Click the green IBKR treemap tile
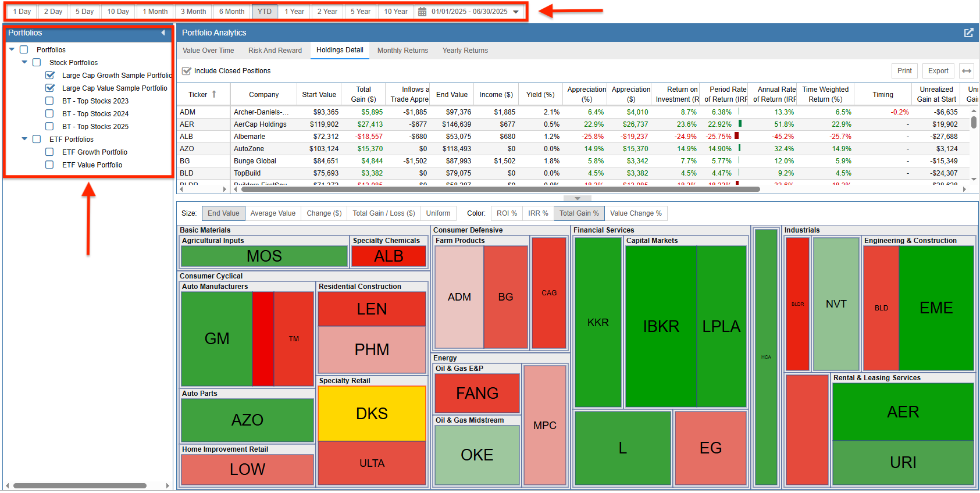Viewport: 980px width, 493px height. coord(661,326)
